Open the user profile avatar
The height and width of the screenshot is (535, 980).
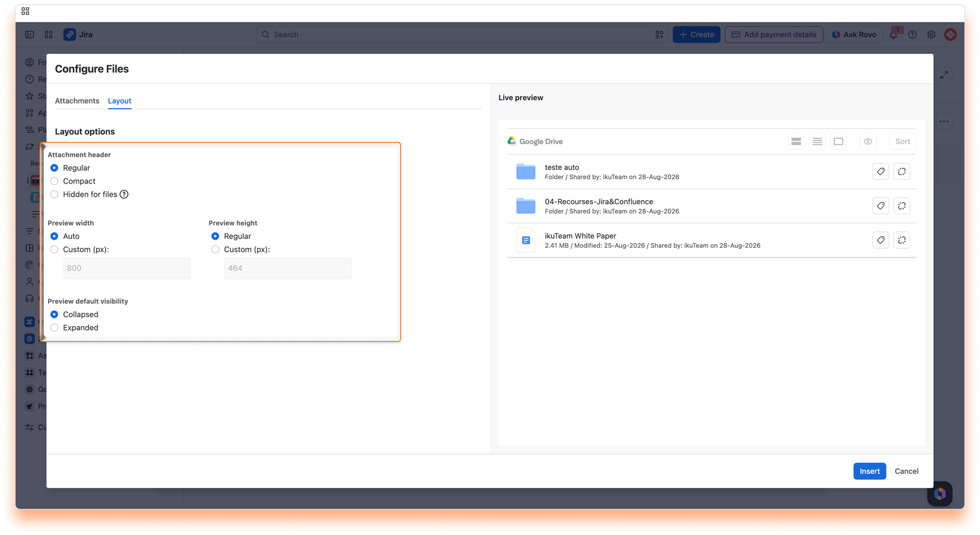[950, 34]
